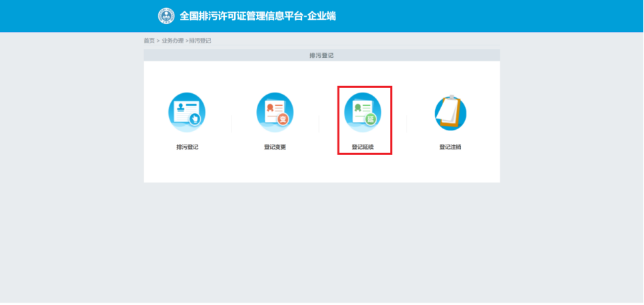
Task: Select the 登记延续 green certificate icon
Action: 363,112
